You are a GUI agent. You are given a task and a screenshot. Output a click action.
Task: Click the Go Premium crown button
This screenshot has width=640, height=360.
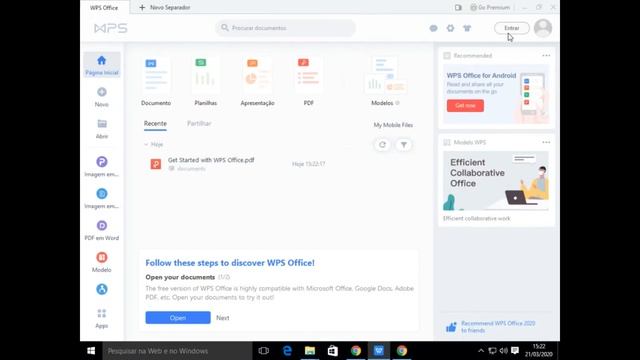tap(490, 7)
